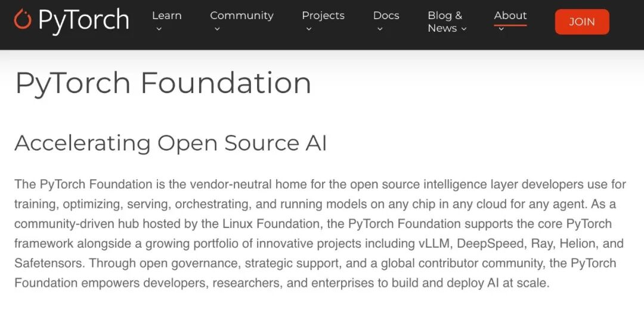
Task: Expand the chevron below Docs
Action: click(x=380, y=29)
